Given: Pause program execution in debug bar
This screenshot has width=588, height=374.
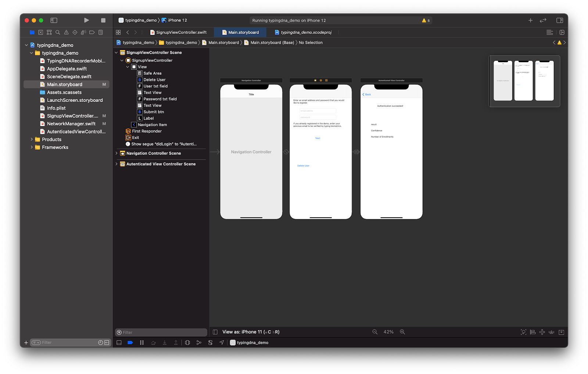Looking at the screenshot, I should coord(142,342).
